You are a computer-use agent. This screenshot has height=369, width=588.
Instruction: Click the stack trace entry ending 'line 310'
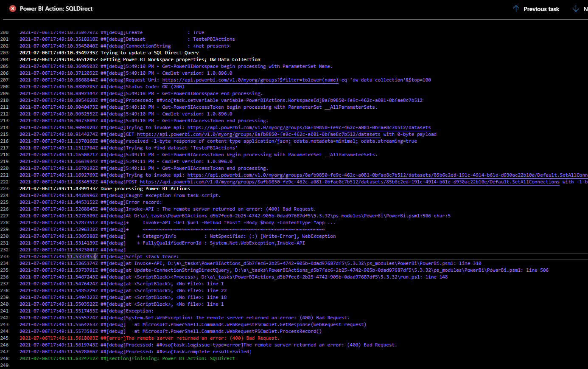point(250,263)
